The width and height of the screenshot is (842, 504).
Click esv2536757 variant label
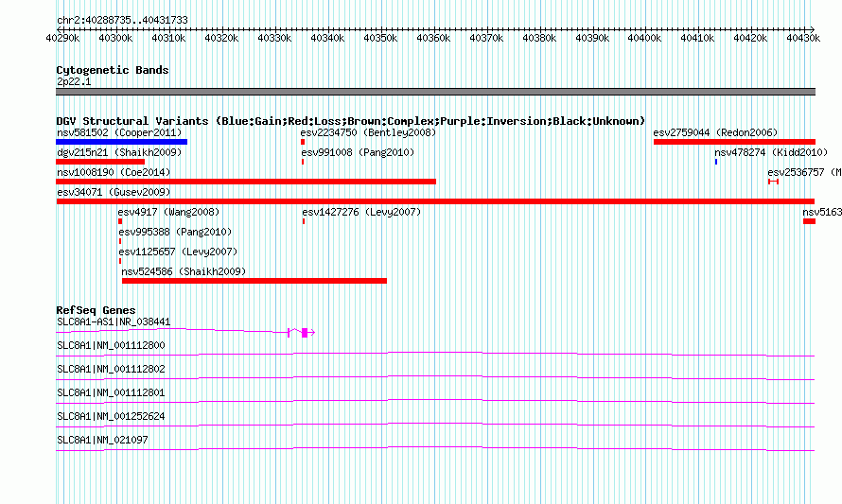(804, 172)
